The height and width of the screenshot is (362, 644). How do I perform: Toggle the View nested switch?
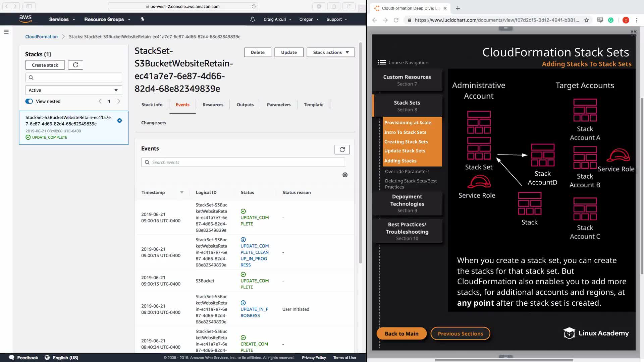29,101
